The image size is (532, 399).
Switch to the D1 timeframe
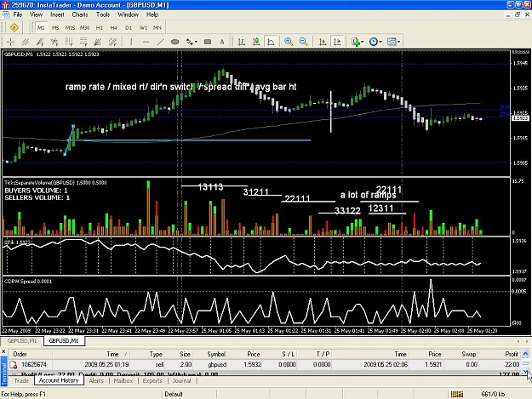129,28
